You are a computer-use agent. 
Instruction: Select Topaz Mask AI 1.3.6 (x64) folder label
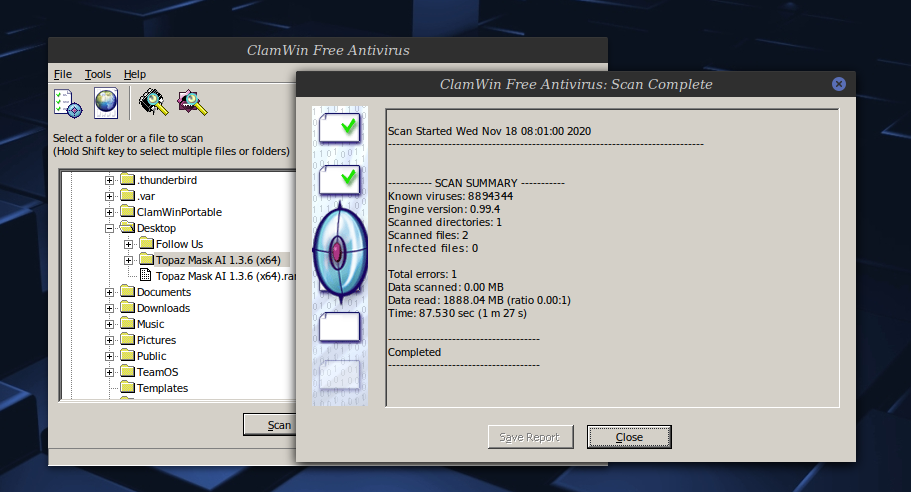click(x=218, y=260)
